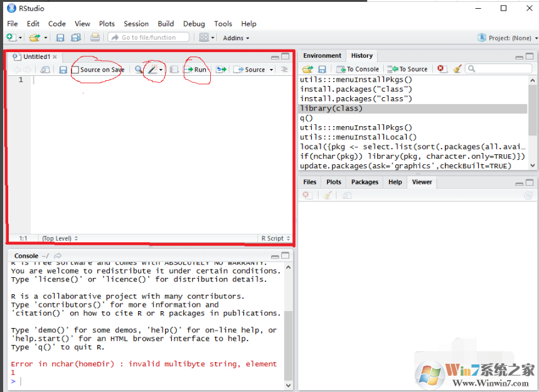Click View current working directory arrow in Console
The width and height of the screenshot is (539, 392).
pyautogui.click(x=58, y=256)
